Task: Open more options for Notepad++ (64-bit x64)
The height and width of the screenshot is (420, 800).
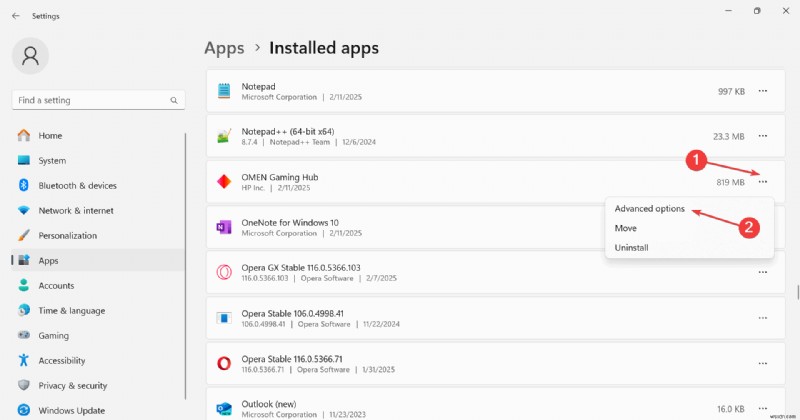Action: tap(763, 136)
